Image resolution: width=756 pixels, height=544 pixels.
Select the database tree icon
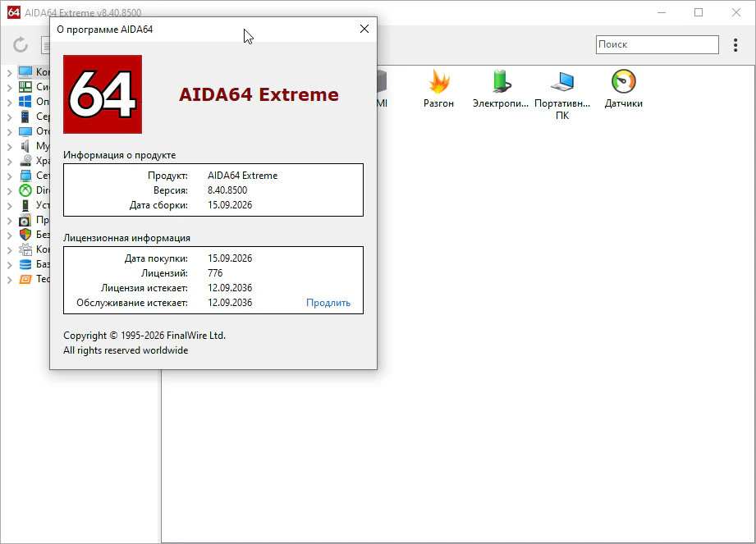pyautogui.click(x=25, y=264)
